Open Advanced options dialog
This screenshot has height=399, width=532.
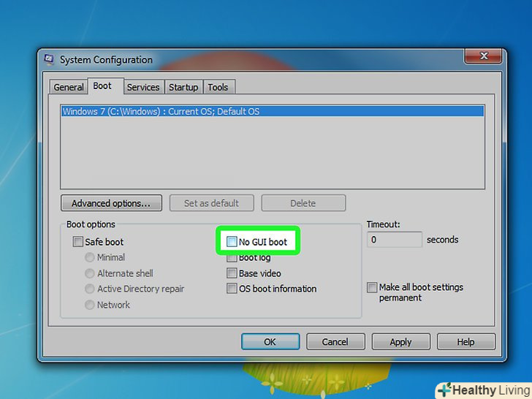pos(111,203)
